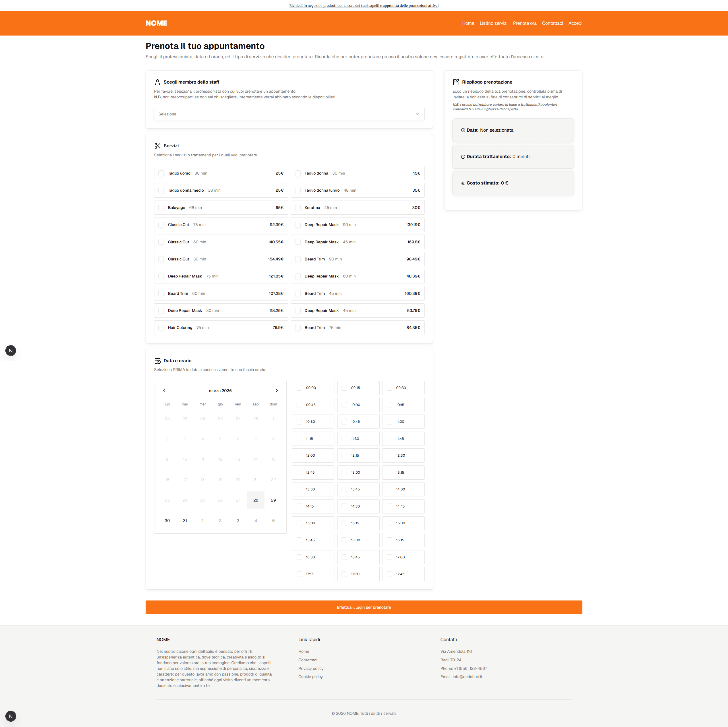728x727 pixels.
Task: Click the calendar clock icon beside Data e orario
Action: point(158,361)
